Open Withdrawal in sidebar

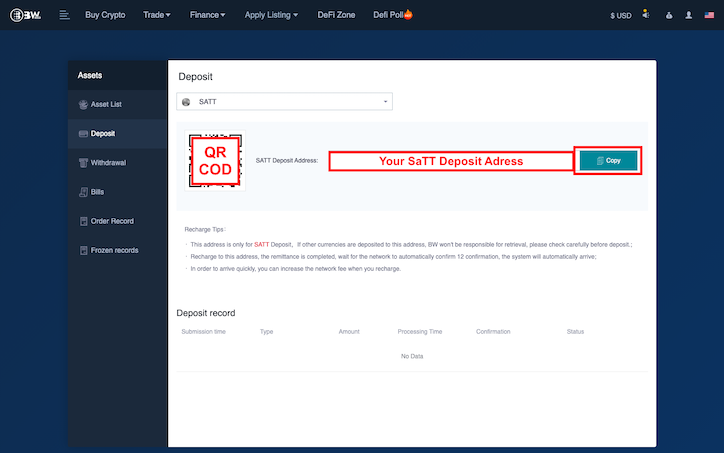click(117, 163)
